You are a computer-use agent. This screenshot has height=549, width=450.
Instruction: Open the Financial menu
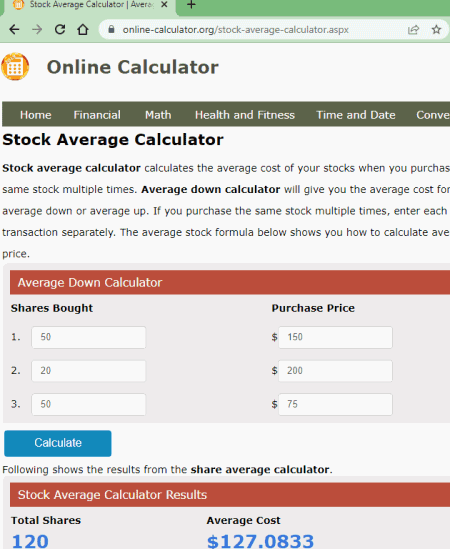97,115
